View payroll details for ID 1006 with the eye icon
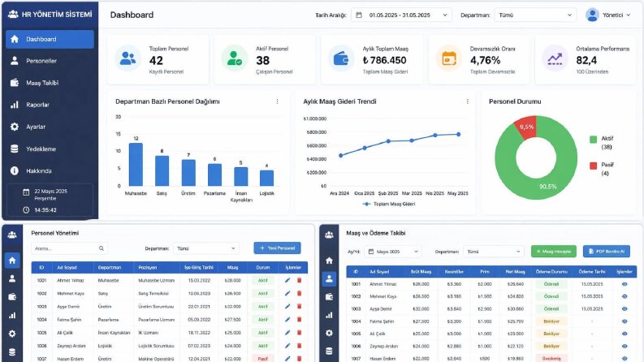 coord(625,346)
